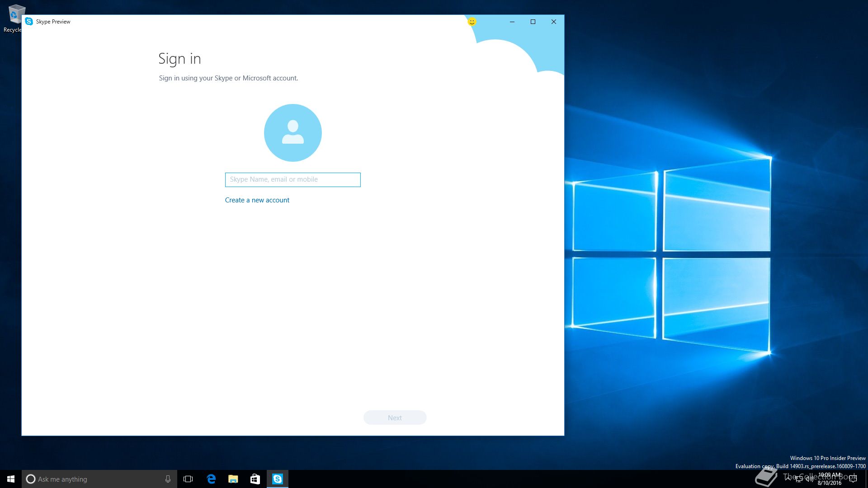Click the Skype icon in the taskbar
This screenshot has width=868, height=488.
click(277, 479)
